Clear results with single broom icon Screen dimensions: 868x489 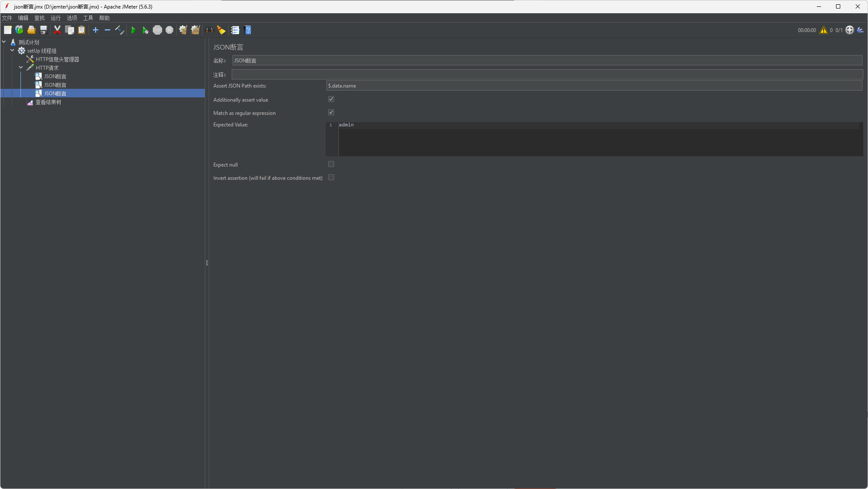coord(183,30)
